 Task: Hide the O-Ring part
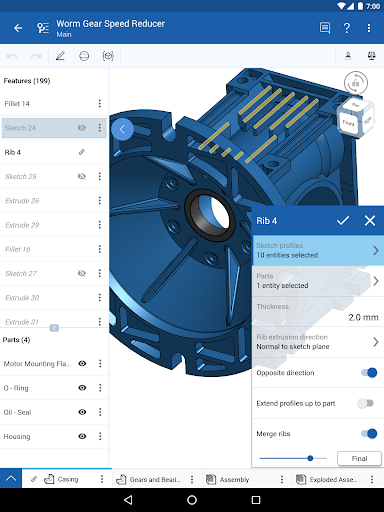[x=82, y=388]
